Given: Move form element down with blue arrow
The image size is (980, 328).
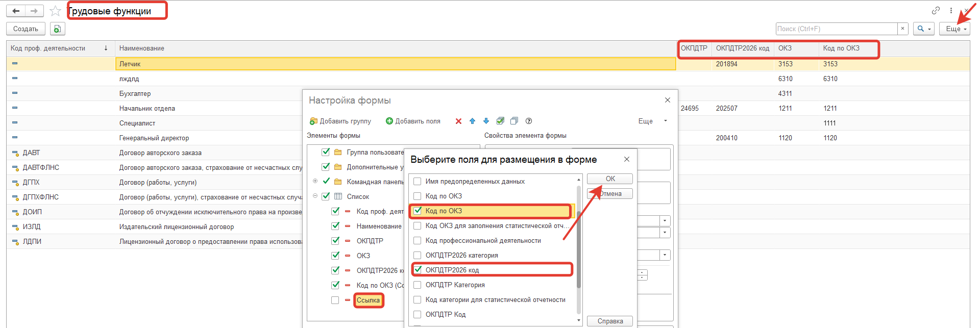Looking at the screenshot, I should point(486,121).
